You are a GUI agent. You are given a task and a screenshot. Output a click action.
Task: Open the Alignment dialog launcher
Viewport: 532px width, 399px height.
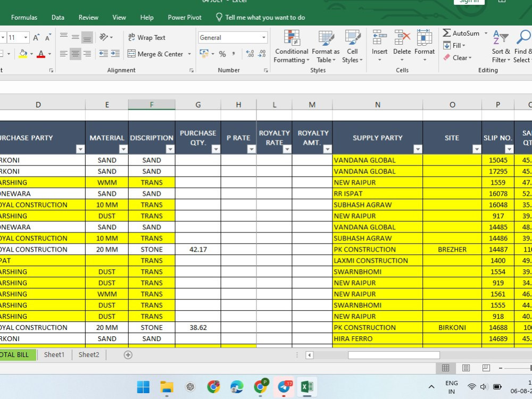(x=192, y=70)
